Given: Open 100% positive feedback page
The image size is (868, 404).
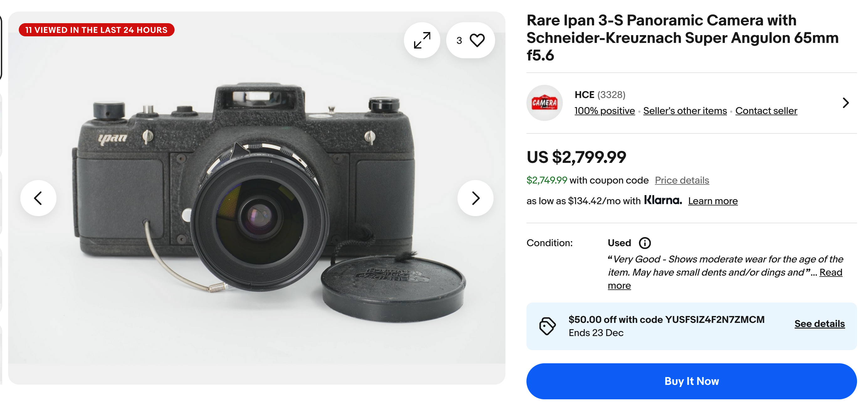Looking at the screenshot, I should pyautogui.click(x=604, y=111).
